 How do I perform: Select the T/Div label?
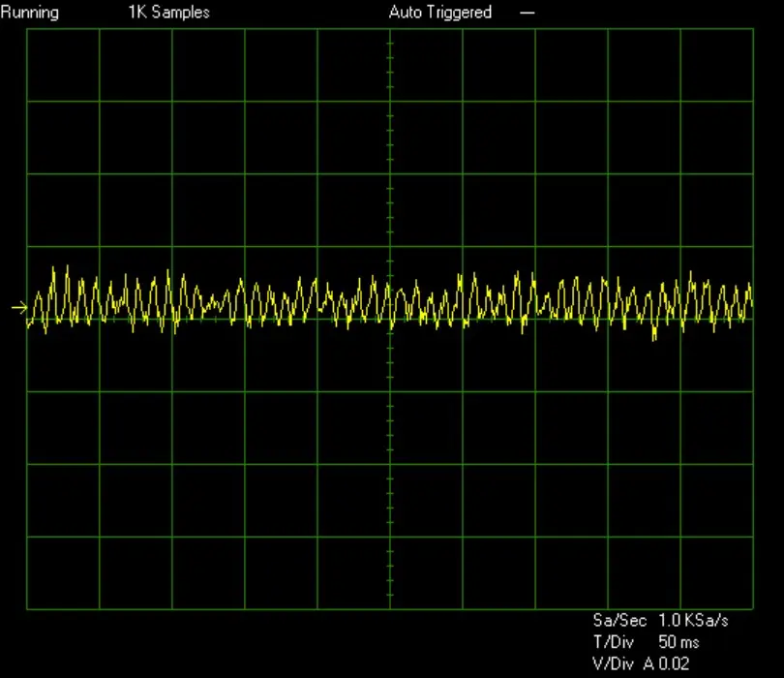click(x=613, y=642)
